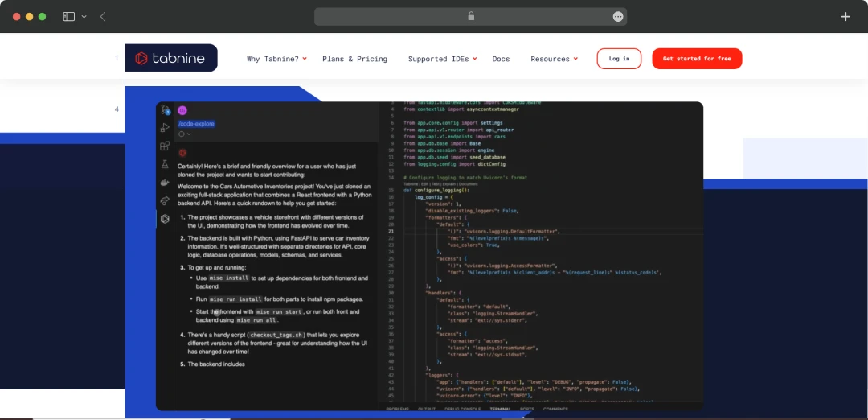Screen dimensions: 868x420
Task: Select the Tabnine icon in the activity bar
Action: click(165, 219)
